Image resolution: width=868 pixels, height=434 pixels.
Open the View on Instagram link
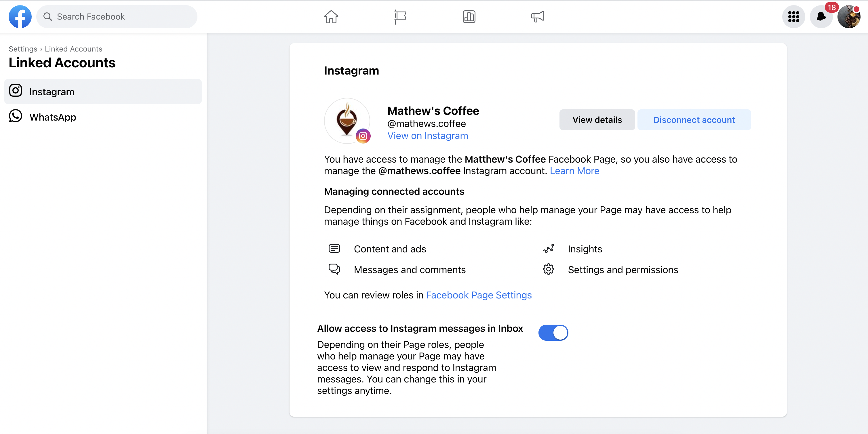coord(428,136)
